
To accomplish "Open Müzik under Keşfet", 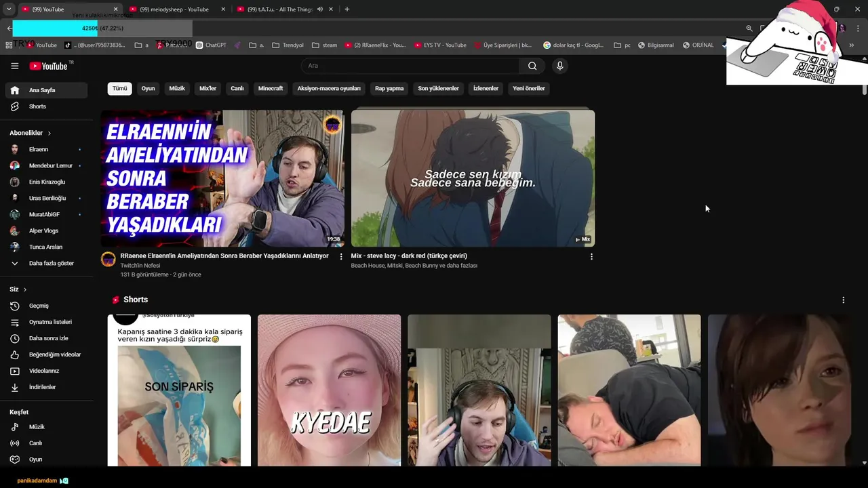I will click(x=46, y=427).
